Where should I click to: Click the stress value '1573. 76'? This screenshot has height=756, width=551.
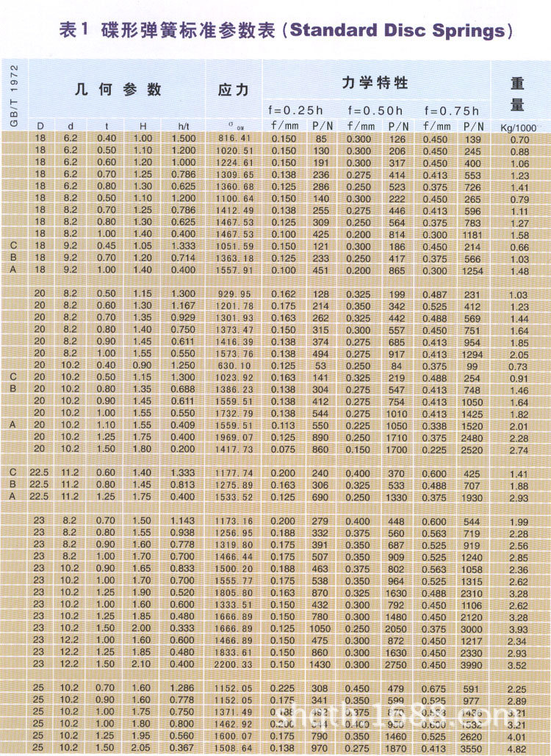click(234, 354)
